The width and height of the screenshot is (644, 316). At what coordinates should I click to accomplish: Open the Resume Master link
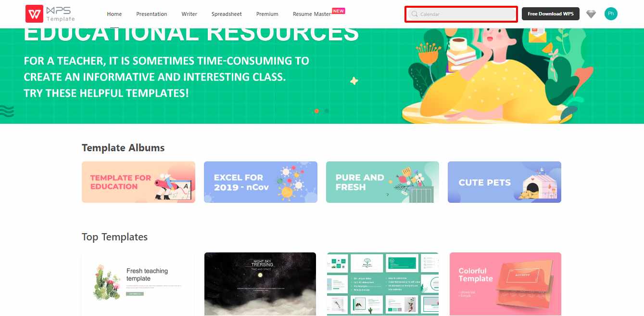tap(312, 14)
